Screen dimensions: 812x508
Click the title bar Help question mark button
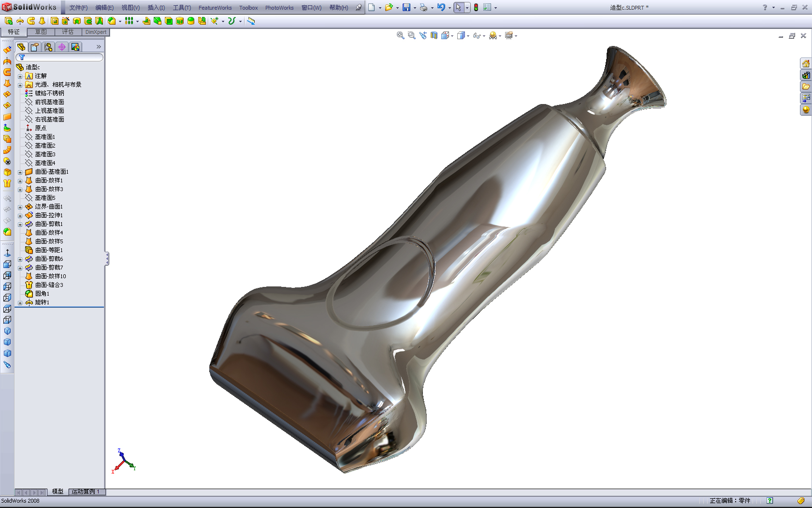coord(765,7)
